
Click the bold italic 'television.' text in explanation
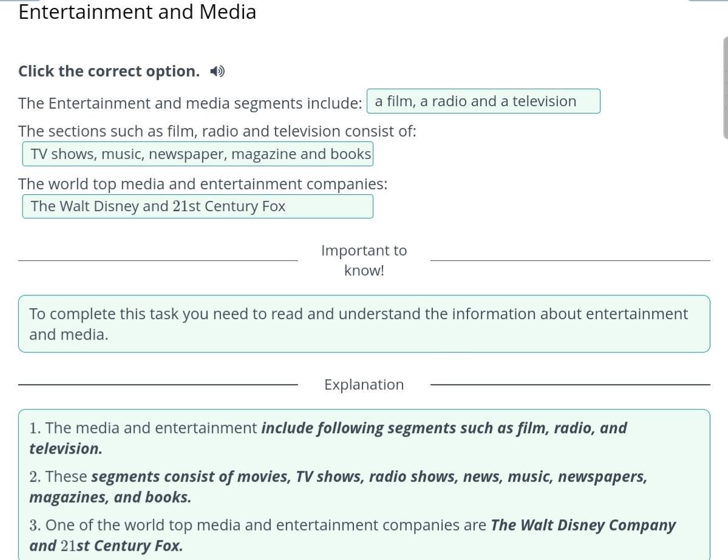[x=66, y=449]
